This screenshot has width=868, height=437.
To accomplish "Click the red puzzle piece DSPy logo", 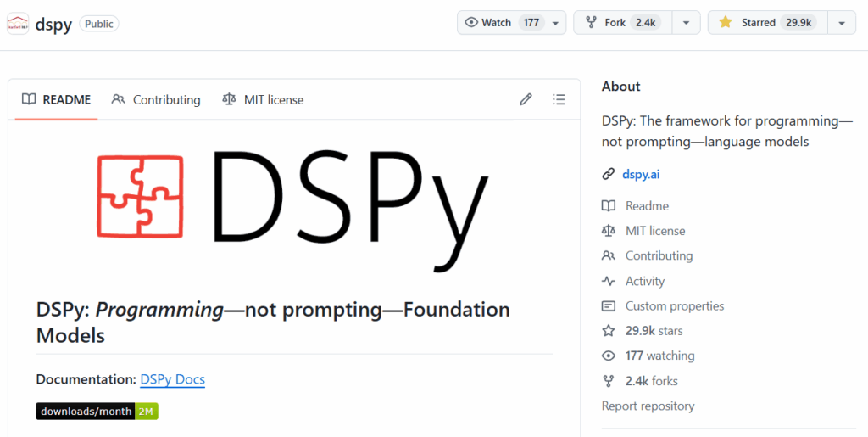I will (140, 196).
